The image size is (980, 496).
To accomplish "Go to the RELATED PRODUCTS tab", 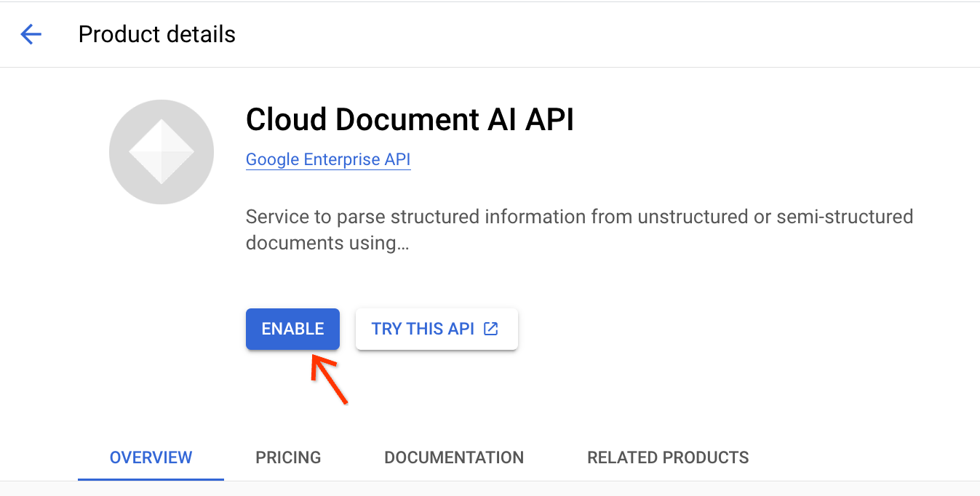I will pos(668,457).
